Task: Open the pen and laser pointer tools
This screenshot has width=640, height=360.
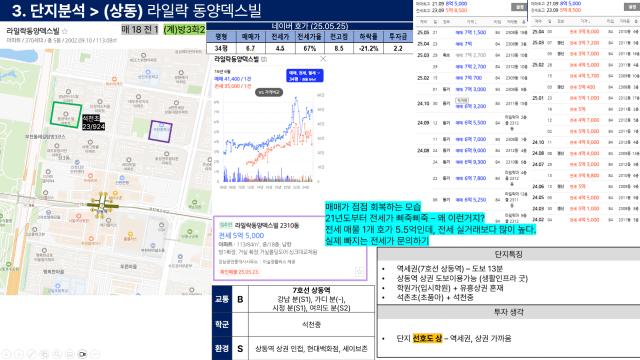Action: pos(32,354)
